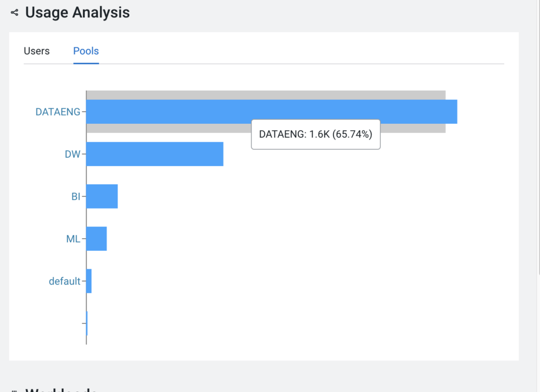540x392 pixels.
Task: Click the DATAENG 1.6K tooltip box
Action: coord(315,134)
